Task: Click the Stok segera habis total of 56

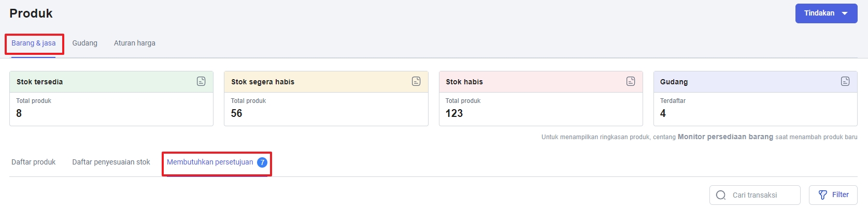Action: 236,113
